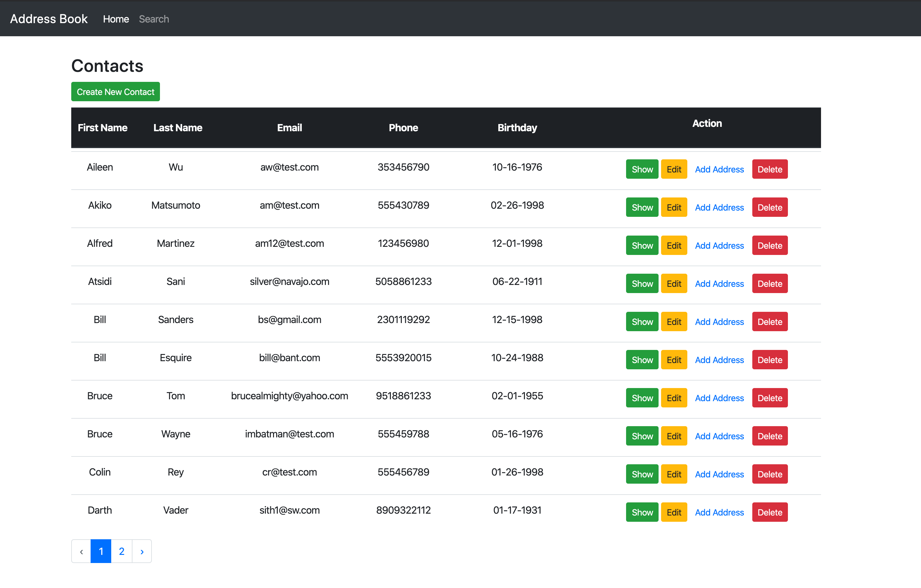Screen dimensions: 921x588
Task: Click the Last Name column header
Action: tap(178, 128)
